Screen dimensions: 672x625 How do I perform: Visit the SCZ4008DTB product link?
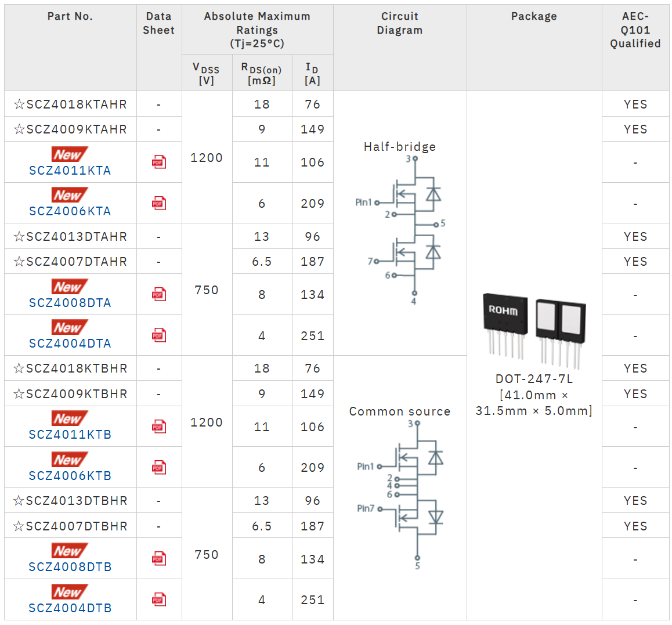click(x=70, y=567)
